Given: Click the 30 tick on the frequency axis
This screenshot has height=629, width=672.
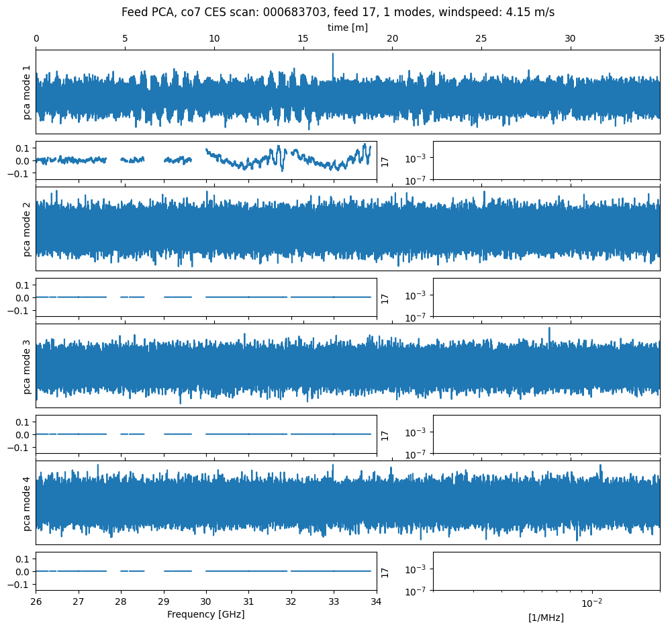Looking at the screenshot, I should pyautogui.click(x=206, y=601).
